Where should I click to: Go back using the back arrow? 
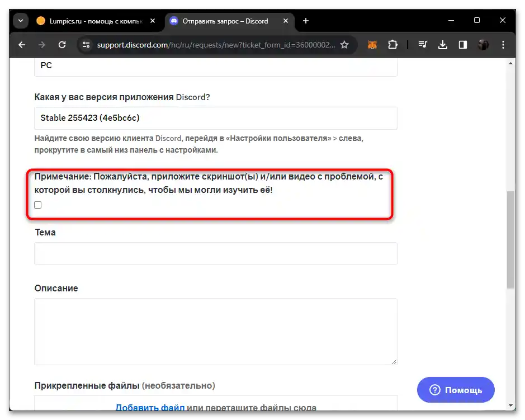click(21, 45)
